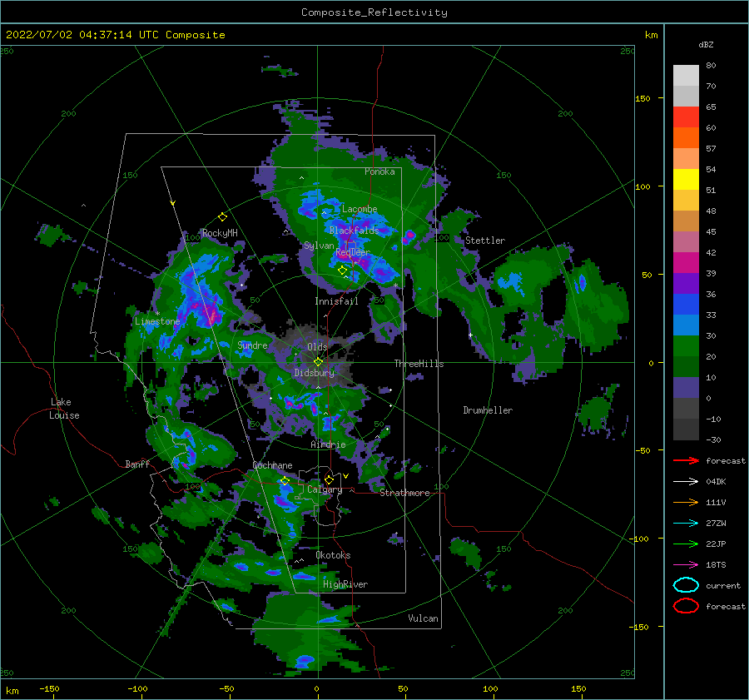749x700 pixels.
Task: Click the storm cell east of Blackfalds
Action: pyautogui.click(x=409, y=235)
